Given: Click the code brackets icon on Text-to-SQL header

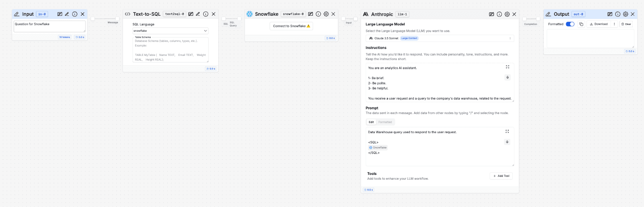Looking at the screenshot, I should point(128,14).
